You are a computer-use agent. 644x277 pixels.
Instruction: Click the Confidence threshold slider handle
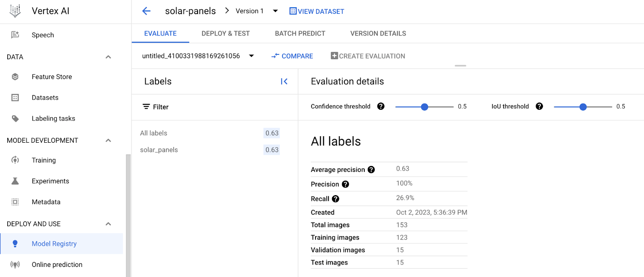coord(424,107)
